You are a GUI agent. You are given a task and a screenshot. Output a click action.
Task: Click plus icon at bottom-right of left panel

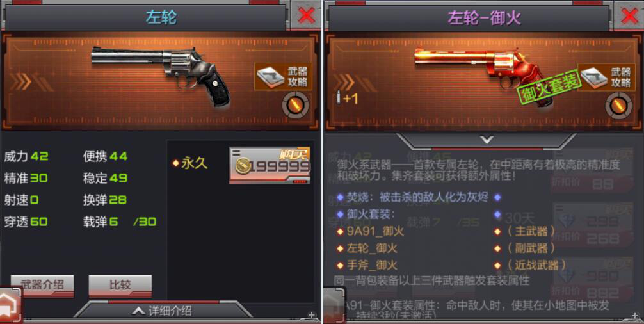click(x=312, y=316)
